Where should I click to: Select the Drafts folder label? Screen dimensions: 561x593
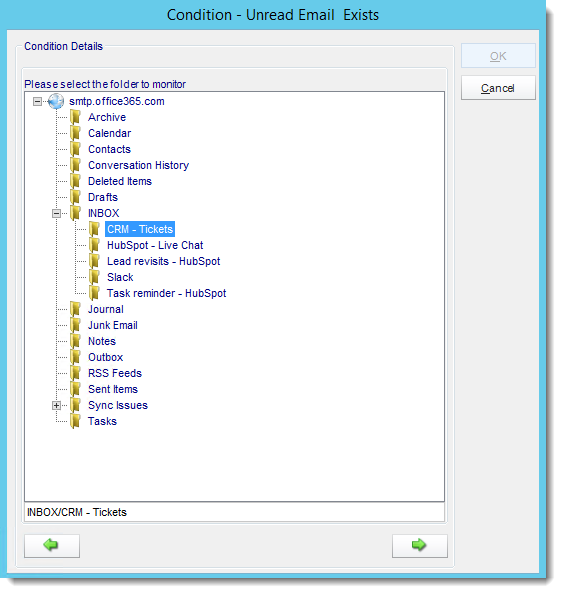103,197
